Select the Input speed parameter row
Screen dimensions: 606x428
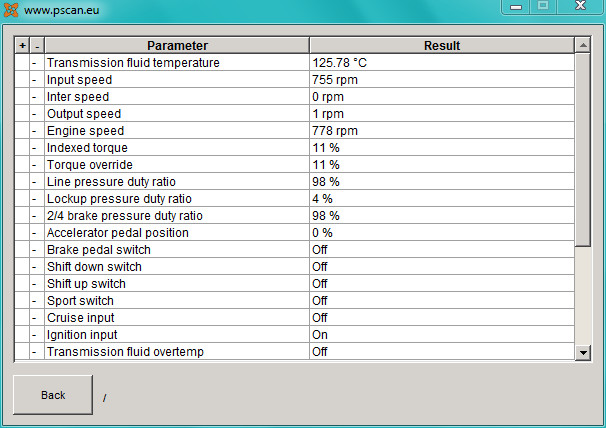[x=294, y=80]
